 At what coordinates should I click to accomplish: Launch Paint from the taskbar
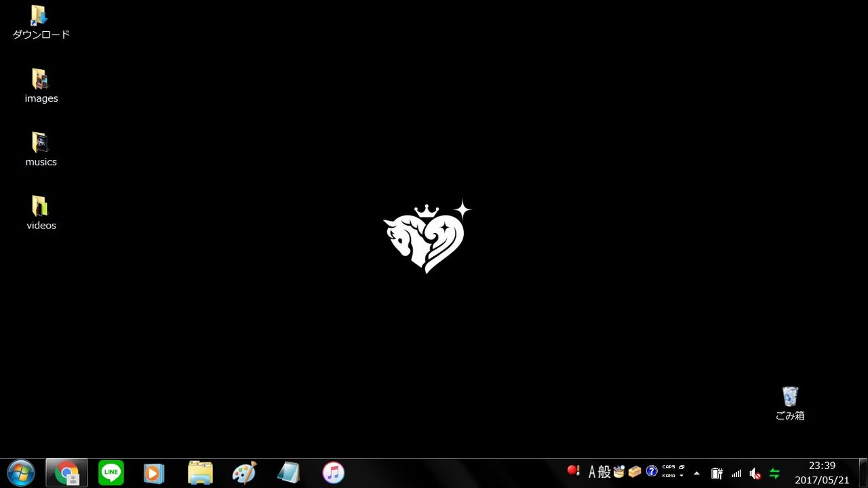pyautogui.click(x=244, y=473)
